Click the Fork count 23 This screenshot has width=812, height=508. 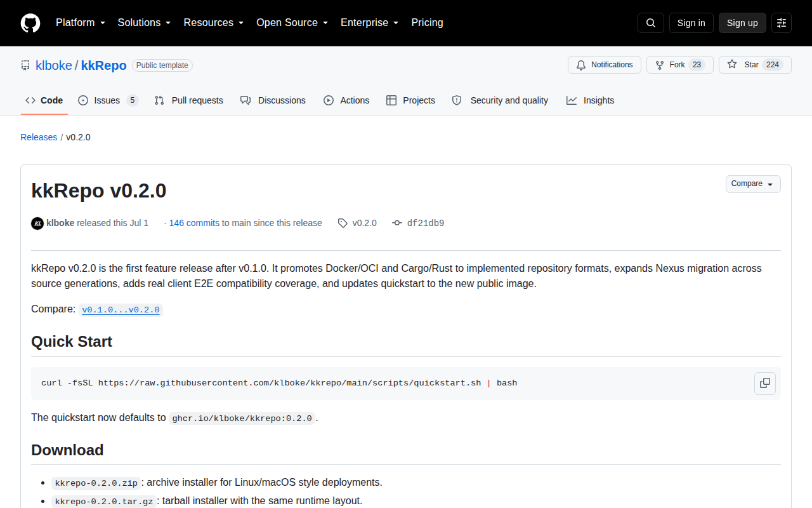[x=697, y=65]
